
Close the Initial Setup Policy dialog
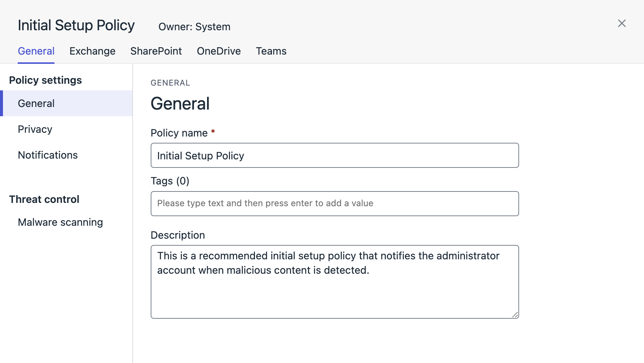622,24
